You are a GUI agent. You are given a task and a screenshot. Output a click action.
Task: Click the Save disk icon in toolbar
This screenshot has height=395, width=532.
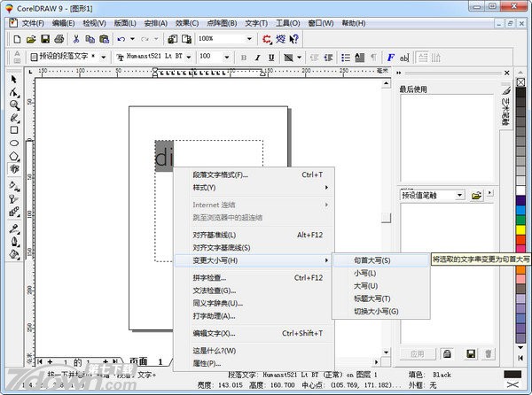coord(44,39)
